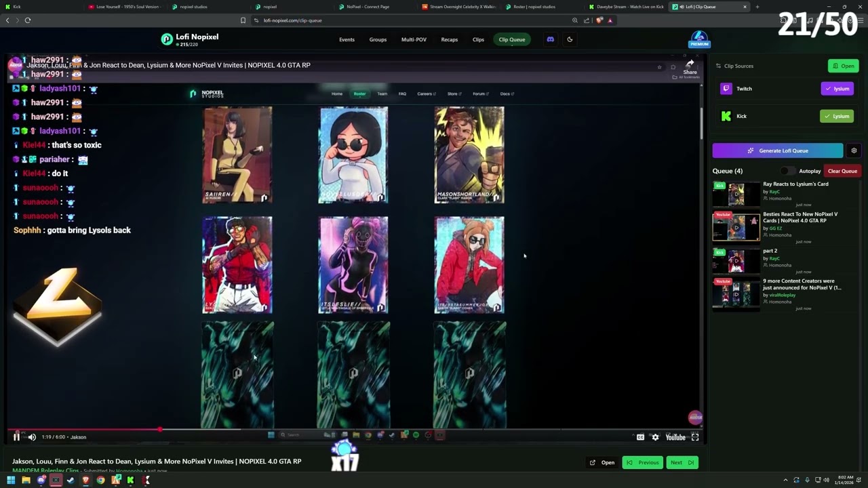Toggle Twitch source Lysium button

coord(837,89)
